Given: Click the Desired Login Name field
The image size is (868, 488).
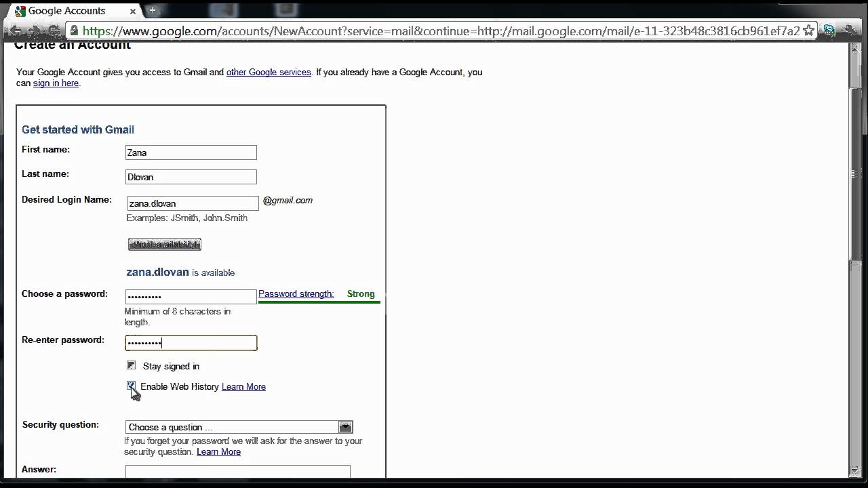Looking at the screenshot, I should point(193,203).
